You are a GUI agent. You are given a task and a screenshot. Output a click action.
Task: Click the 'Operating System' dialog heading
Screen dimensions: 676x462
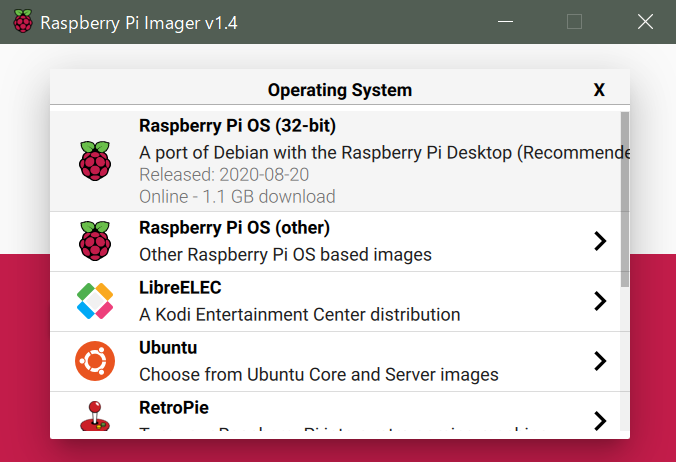[340, 90]
